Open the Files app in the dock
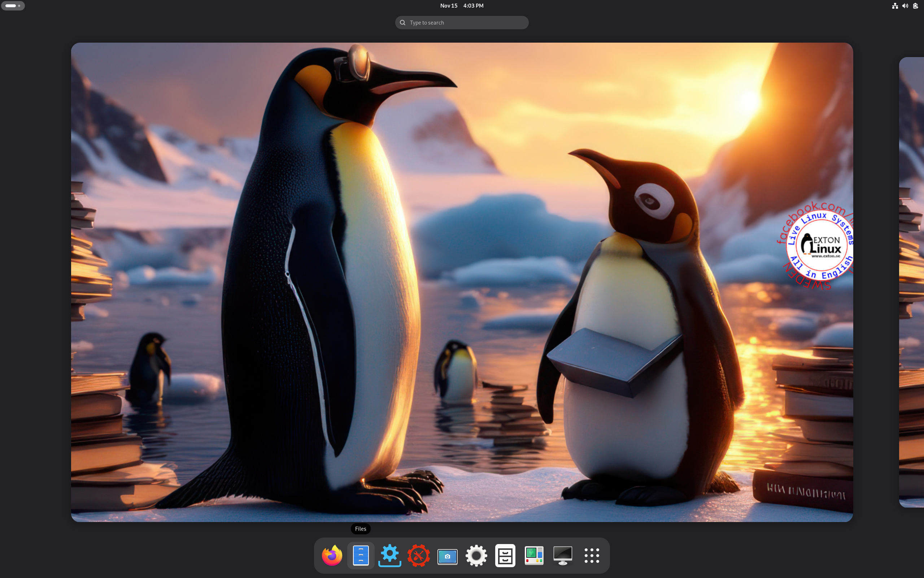 (361, 556)
